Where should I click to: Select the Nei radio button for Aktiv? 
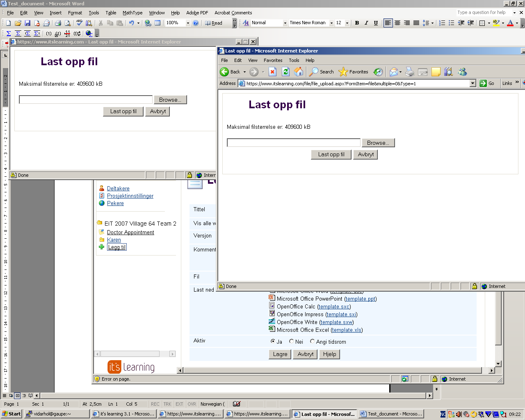tap(292, 341)
